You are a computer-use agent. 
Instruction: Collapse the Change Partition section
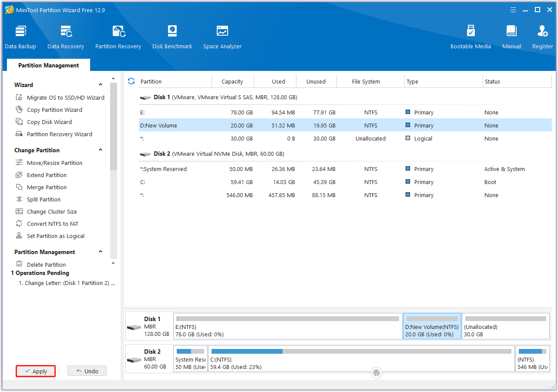pyautogui.click(x=100, y=150)
